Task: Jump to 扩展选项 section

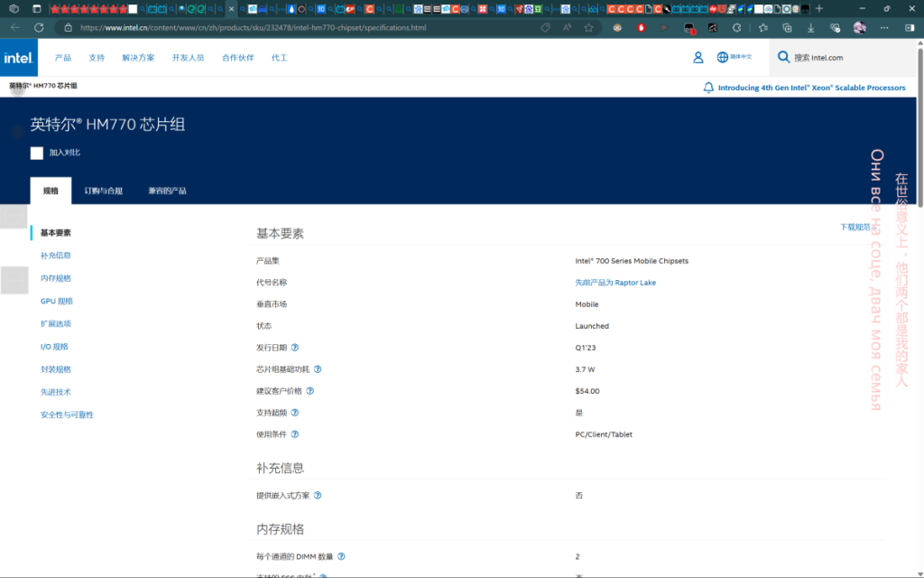Action: 56,324
